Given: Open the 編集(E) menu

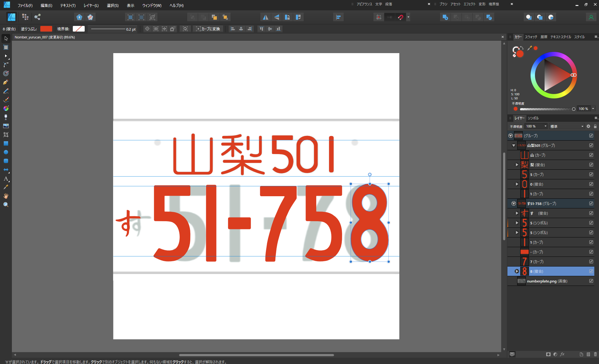Looking at the screenshot, I should pos(46,5).
